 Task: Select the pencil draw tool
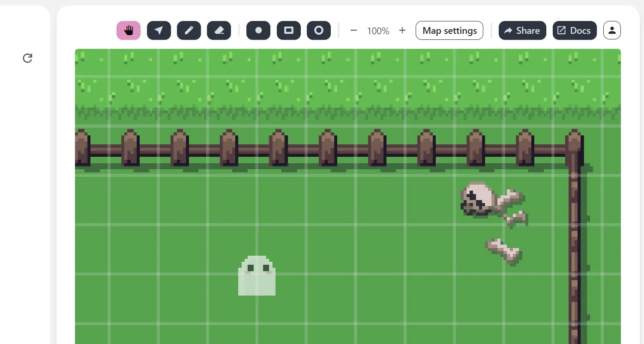pyautogui.click(x=189, y=30)
